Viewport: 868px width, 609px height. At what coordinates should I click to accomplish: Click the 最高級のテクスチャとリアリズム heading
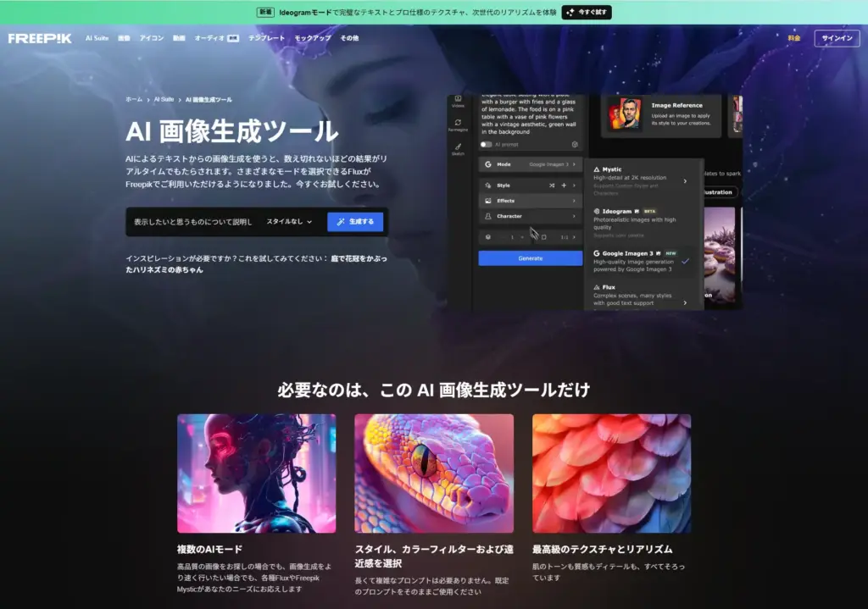point(603,549)
